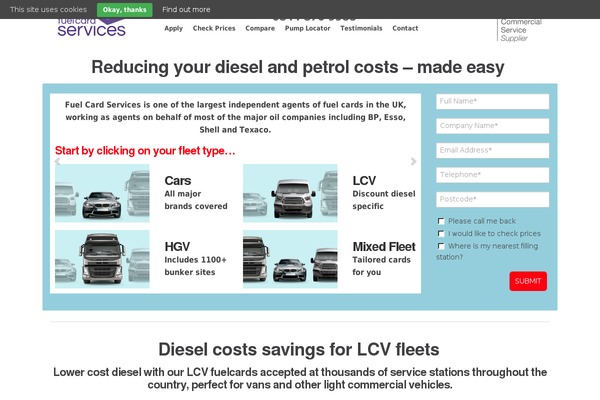The width and height of the screenshot is (600, 400).
Task: Focus the Company Name field
Action: click(492, 126)
